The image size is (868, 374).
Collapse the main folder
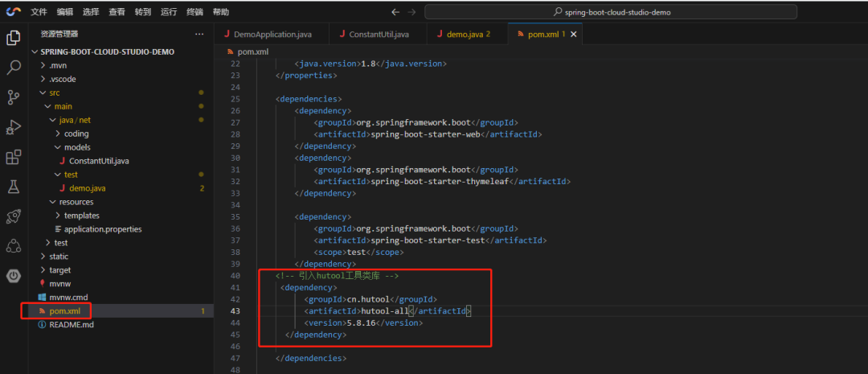tap(121, 106)
